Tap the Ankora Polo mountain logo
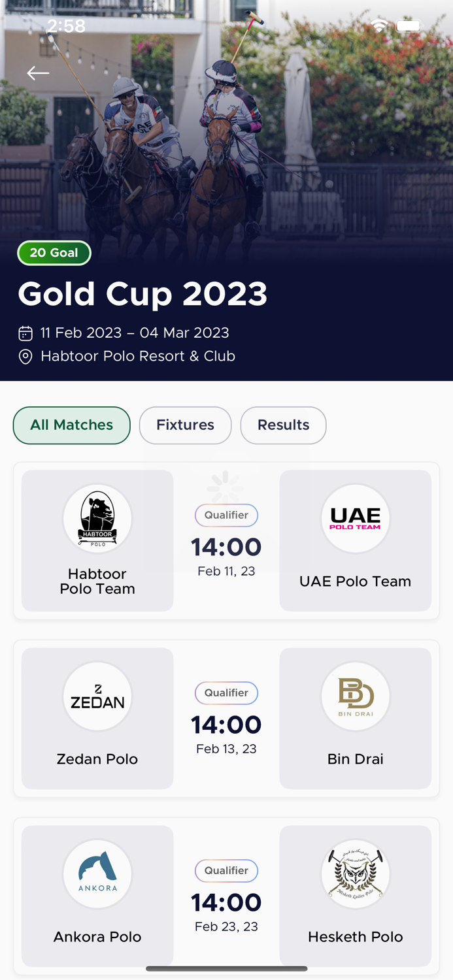Viewport: 453px width, 980px height. [x=97, y=874]
